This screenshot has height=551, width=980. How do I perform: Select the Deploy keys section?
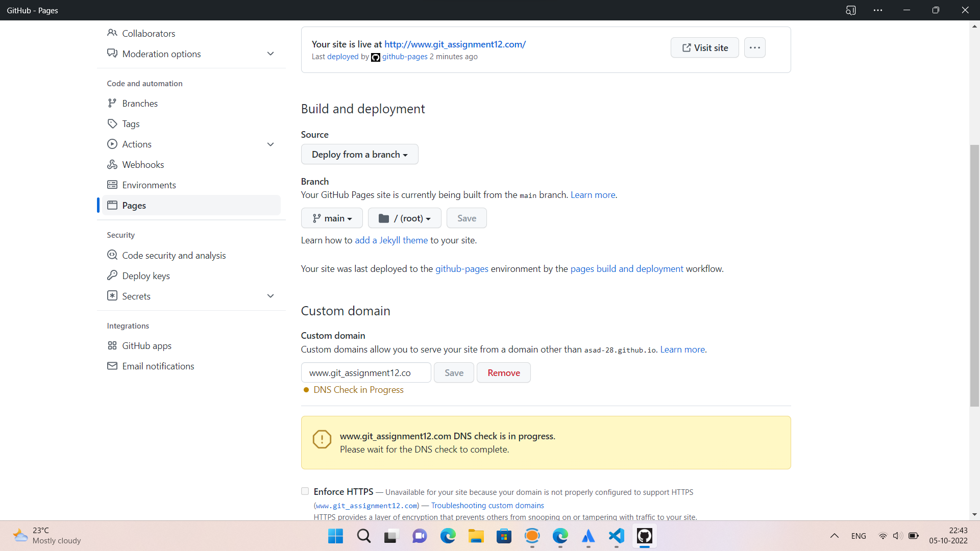pyautogui.click(x=145, y=275)
